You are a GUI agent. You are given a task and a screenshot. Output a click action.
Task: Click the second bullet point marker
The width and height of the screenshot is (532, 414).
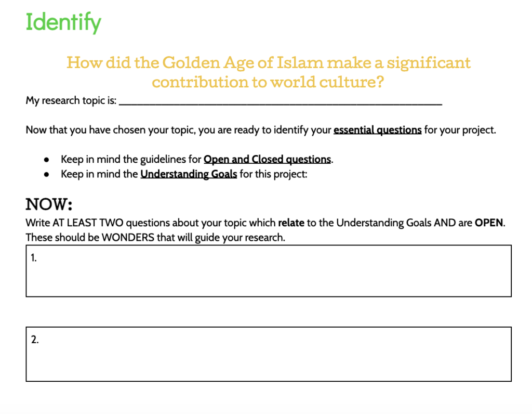[x=46, y=175]
